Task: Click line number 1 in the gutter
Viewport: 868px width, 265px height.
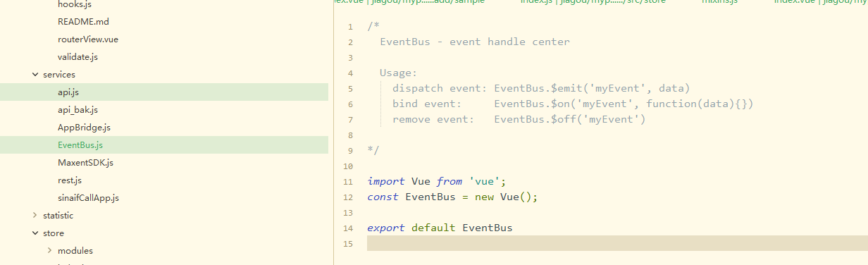Action: [x=350, y=27]
